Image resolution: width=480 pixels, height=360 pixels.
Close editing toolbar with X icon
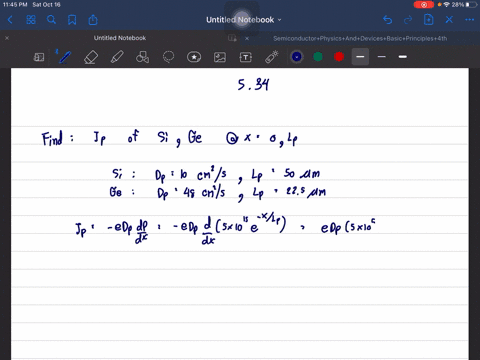[449, 20]
